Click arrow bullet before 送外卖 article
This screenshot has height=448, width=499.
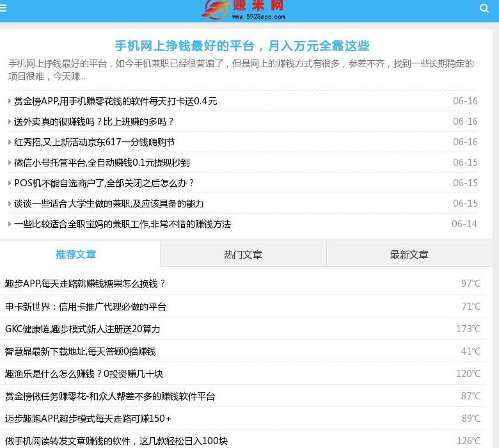coord(10,122)
